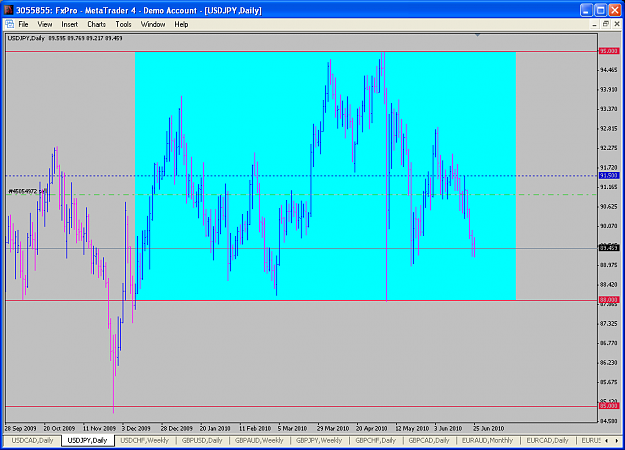Image resolution: width=625 pixels, height=450 pixels.
Task: Open the Window menu
Action: pos(153,24)
